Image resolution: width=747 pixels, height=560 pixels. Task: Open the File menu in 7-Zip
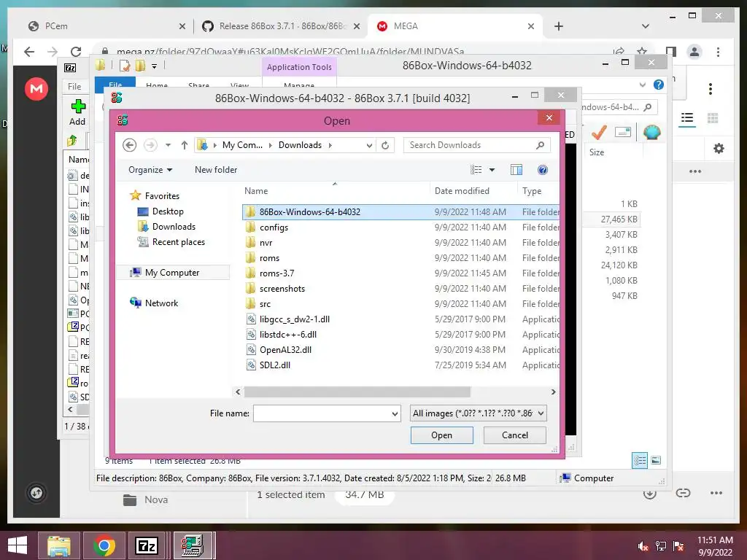(74, 87)
